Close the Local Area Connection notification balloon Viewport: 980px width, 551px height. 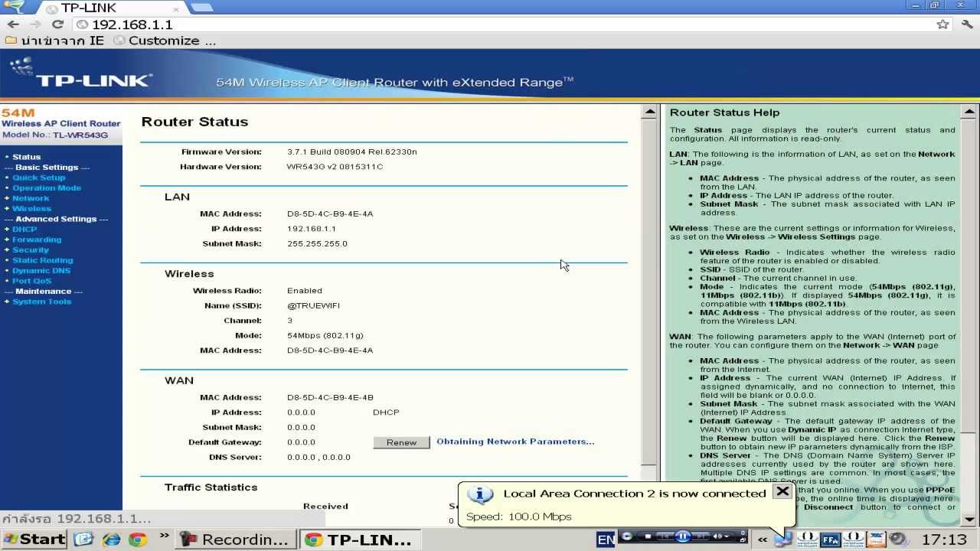click(x=782, y=491)
